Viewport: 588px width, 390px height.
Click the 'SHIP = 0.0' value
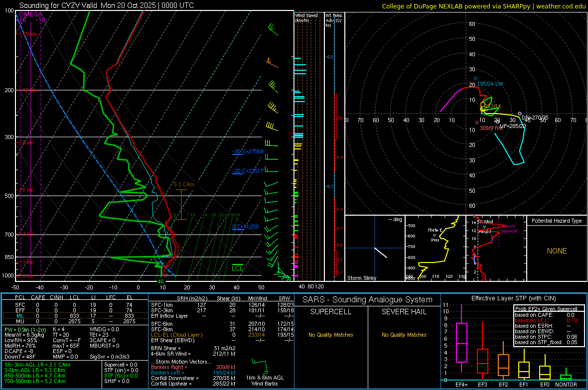[117, 381]
